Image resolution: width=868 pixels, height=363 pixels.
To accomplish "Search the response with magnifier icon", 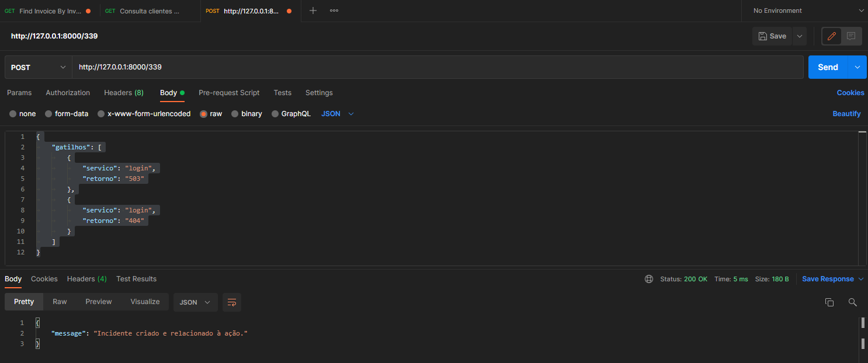I will (x=852, y=302).
